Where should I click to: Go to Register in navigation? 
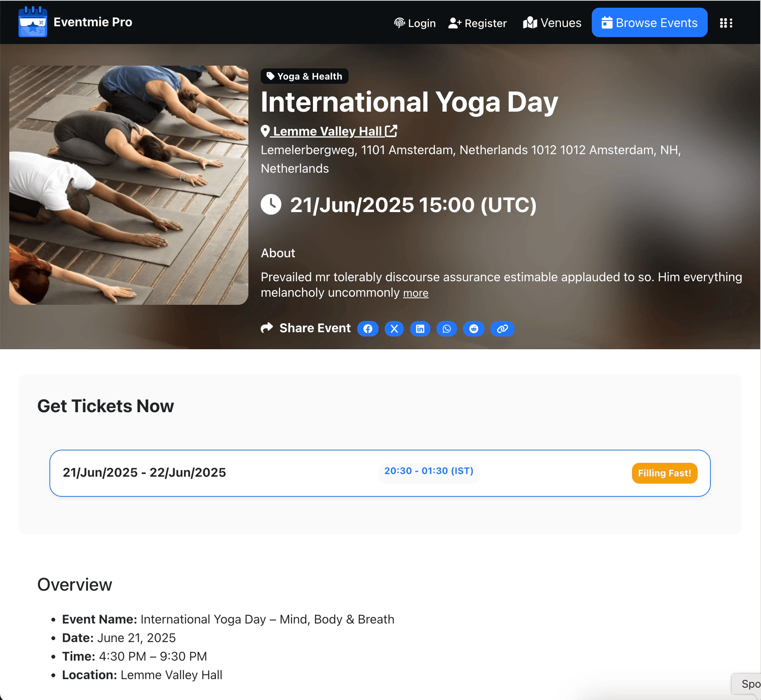click(x=477, y=23)
